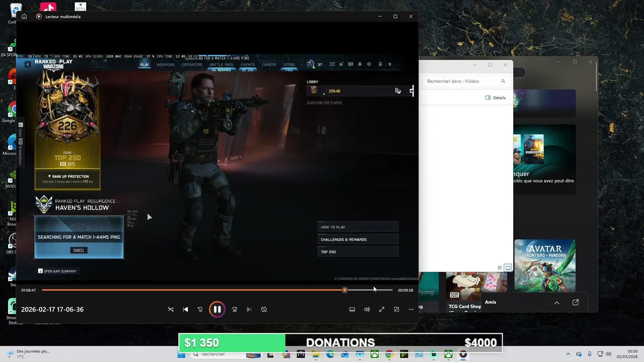Open the media player icon in the taskbar
Screen dimensions: 644x362
click(463, 354)
